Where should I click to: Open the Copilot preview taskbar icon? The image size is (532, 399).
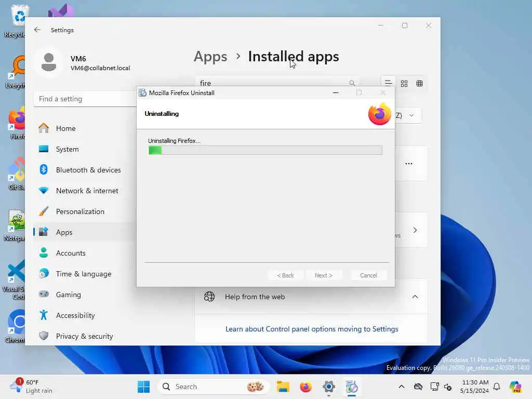tap(515, 387)
